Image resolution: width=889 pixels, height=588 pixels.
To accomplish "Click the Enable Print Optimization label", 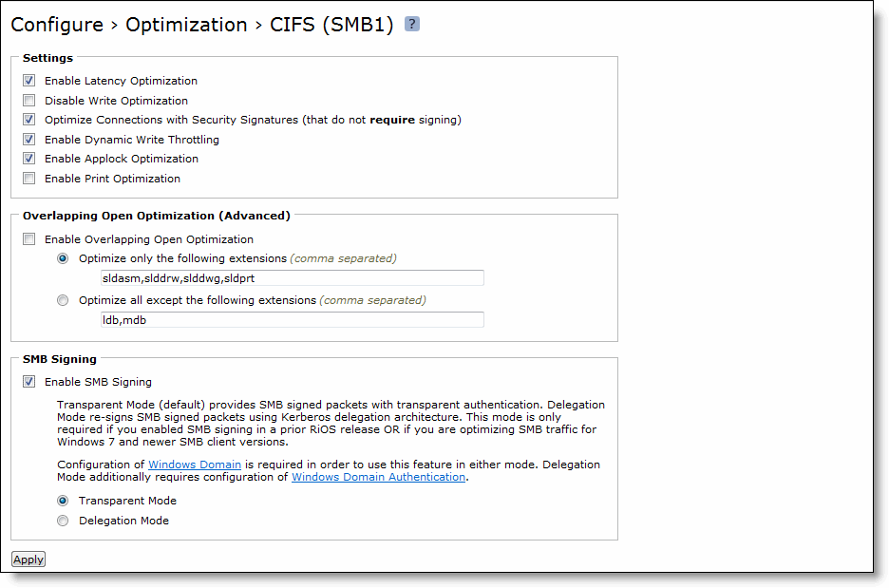I will (x=112, y=179).
